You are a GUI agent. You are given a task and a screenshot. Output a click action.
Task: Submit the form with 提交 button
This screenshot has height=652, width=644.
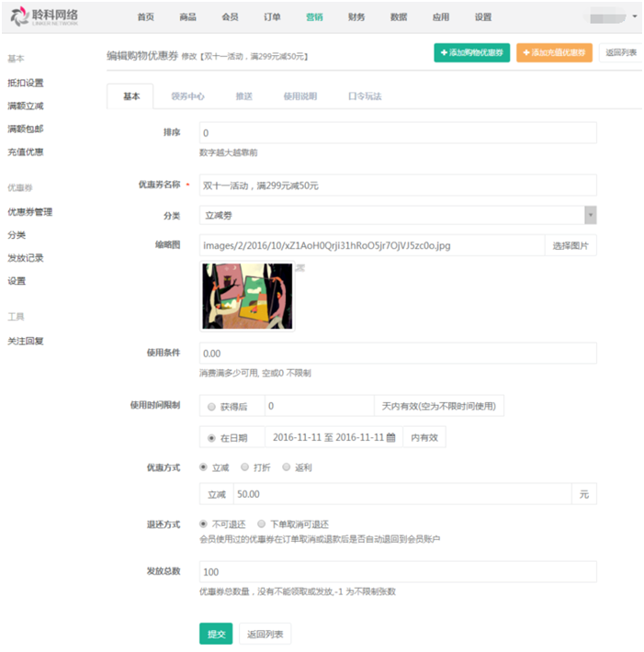tap(216, 634)
